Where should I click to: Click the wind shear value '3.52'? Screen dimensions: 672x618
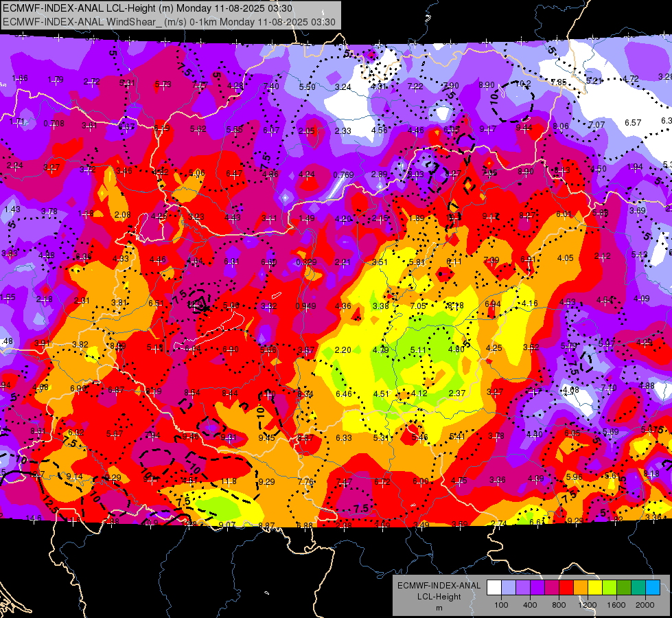click(x=531, y=347)
